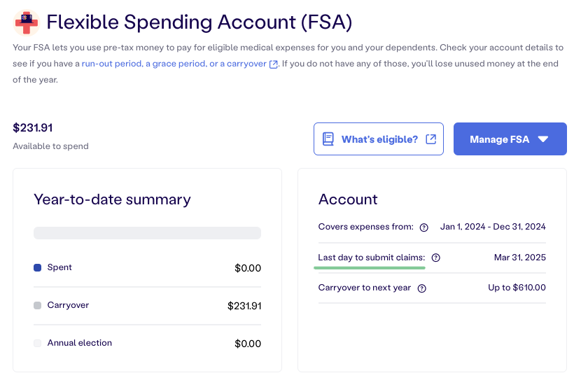Click help icon next to Covers expenses from
The width and height of the screenshot is (588, 373).
pyautogui.click(x=423, y=227)
